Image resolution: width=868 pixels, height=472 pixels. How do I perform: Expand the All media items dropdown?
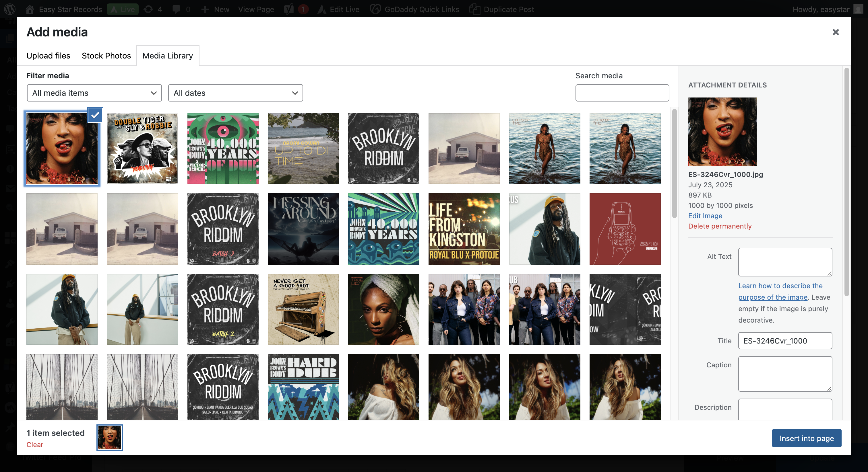[94, 93]
